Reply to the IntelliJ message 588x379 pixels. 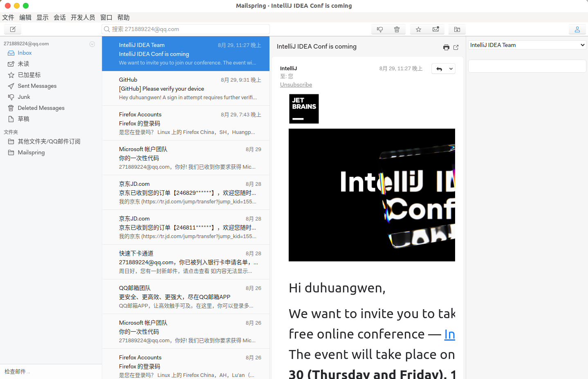point(439,69)
